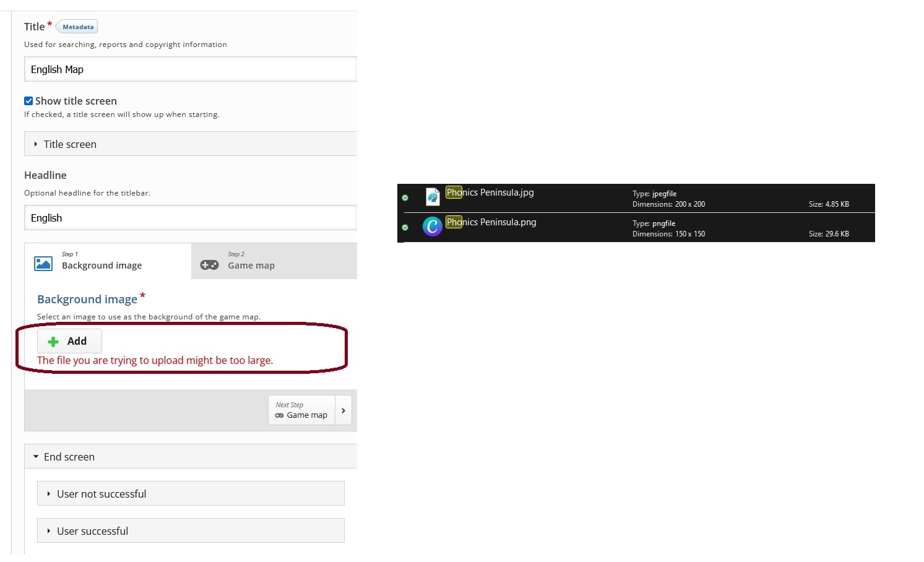
Task: Edit the Title field containing English Map
Action: (191, 69)
